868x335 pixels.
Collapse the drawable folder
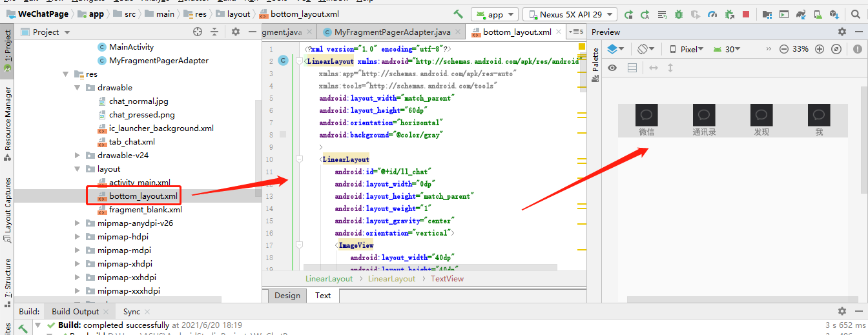pyautogui.click(x=77, y=88)
